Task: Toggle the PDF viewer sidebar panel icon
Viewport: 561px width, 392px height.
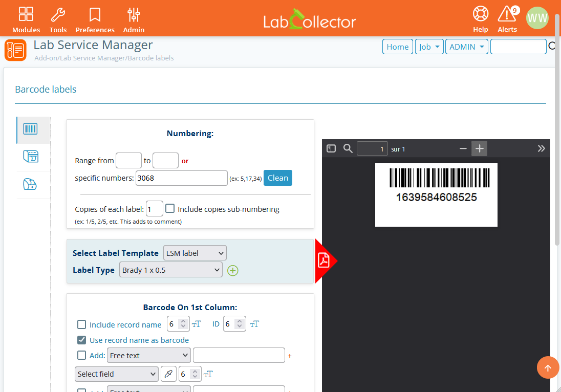Action: click(331, 148)
